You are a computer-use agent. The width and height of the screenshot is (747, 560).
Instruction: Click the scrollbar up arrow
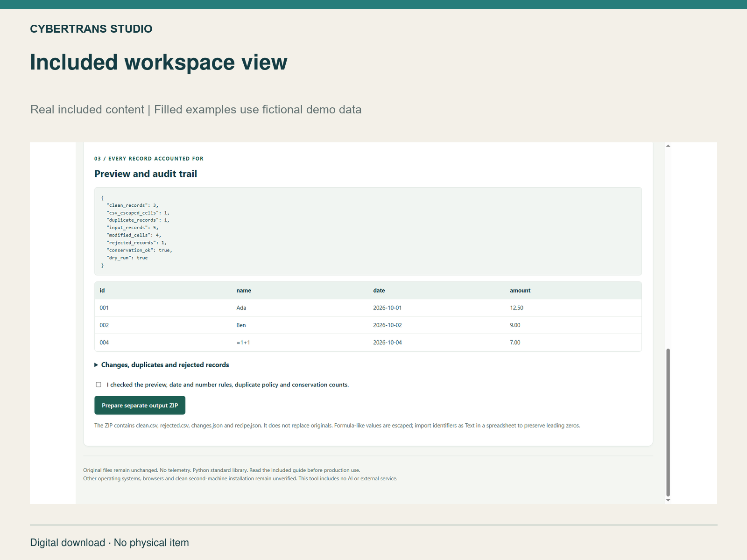pyautogui.click(x=668, y=146)
